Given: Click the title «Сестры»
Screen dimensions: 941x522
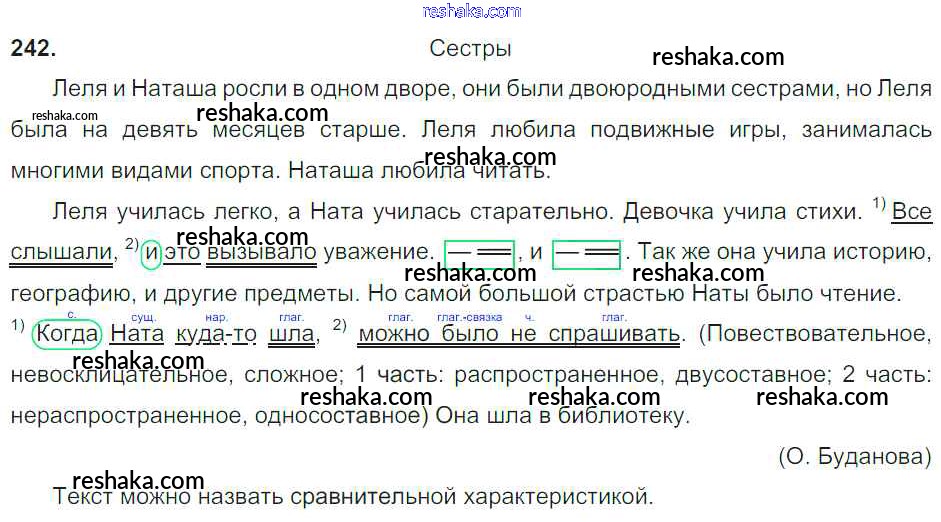Looking at the screenshot, I should tap(470, 49).
